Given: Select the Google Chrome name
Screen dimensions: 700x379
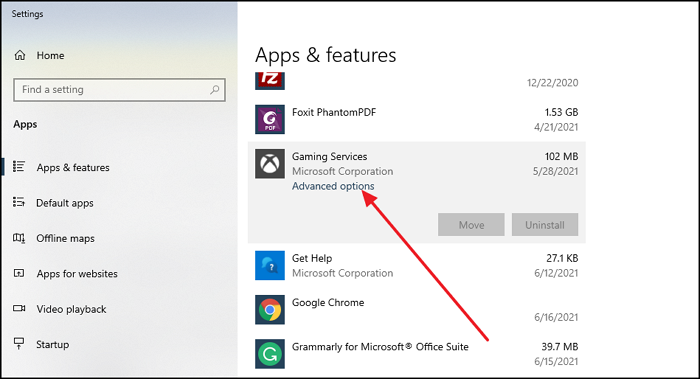Looking at the screenshot, I should click(x=328, y=302).
